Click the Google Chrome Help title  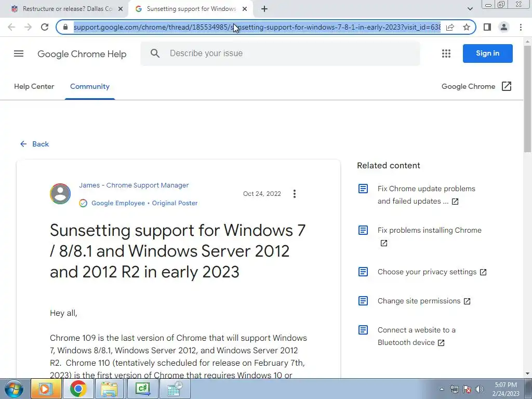coord(82,54)
